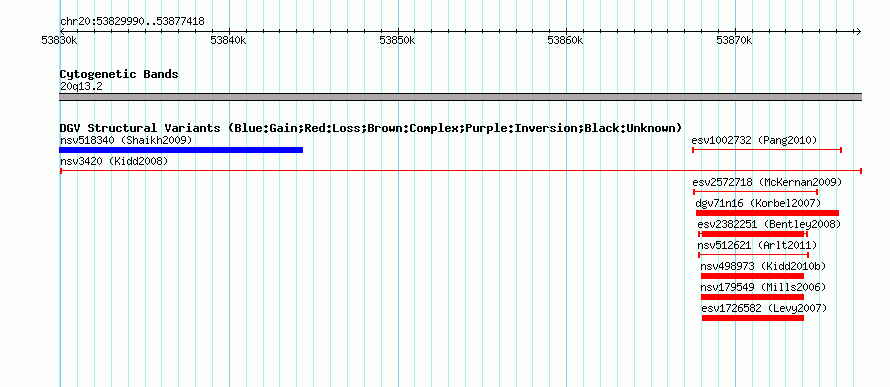Open the nsv512621 (Arlt2011) label
Viewport: 890px width, 387px height.
click(x=757, y=246)
